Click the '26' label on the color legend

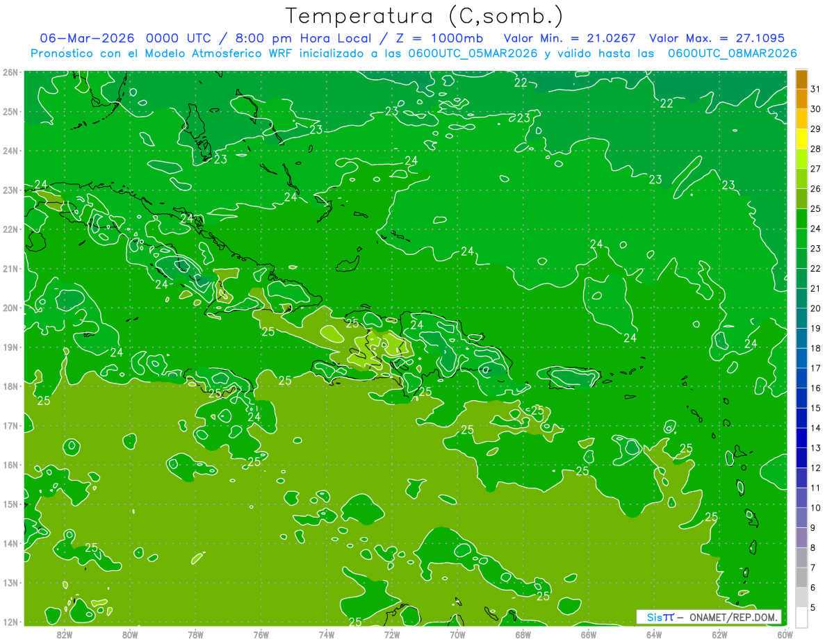coord(816,189)
